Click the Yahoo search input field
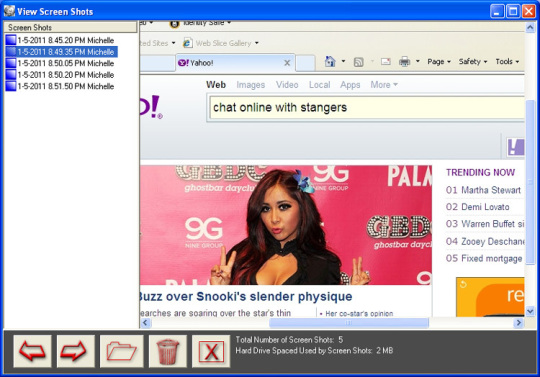 [x=367, y=108]
